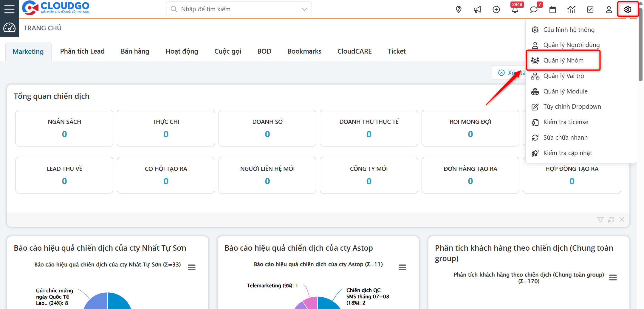
Task: Open the calendar icon
Action: pyautogui.click(x=552, y=10)
